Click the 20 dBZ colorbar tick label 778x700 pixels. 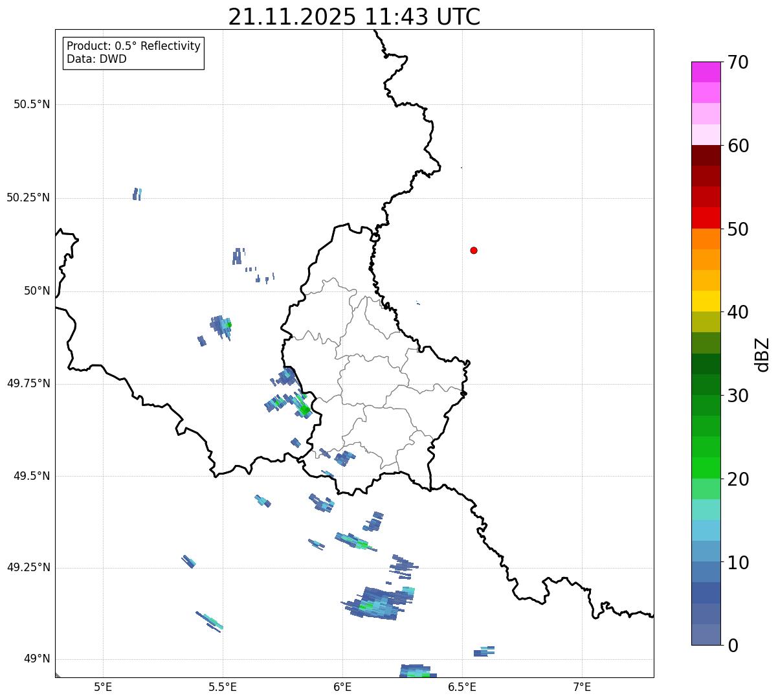click(x=738, y=479)
